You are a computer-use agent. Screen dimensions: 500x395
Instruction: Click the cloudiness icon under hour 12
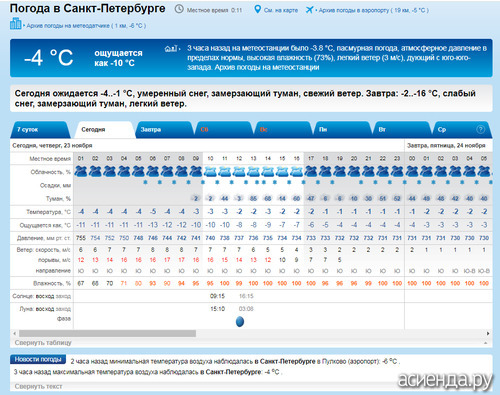coord(239,172)
